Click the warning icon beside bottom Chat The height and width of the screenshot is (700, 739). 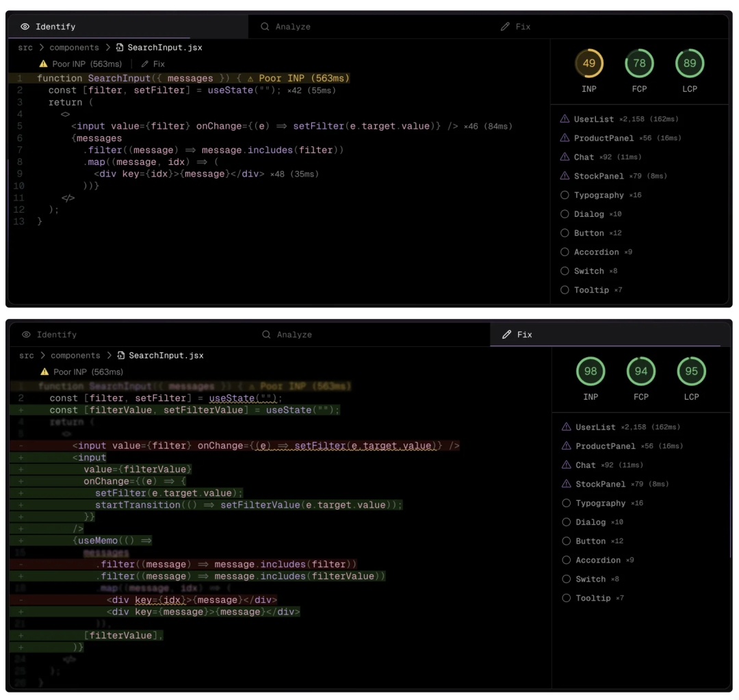[567, 465]
